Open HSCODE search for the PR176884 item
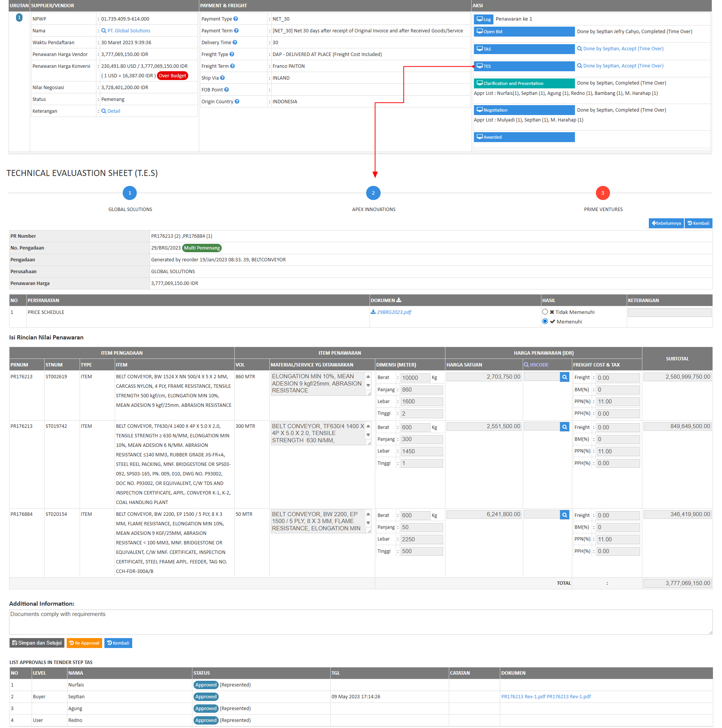 (565, 514)
